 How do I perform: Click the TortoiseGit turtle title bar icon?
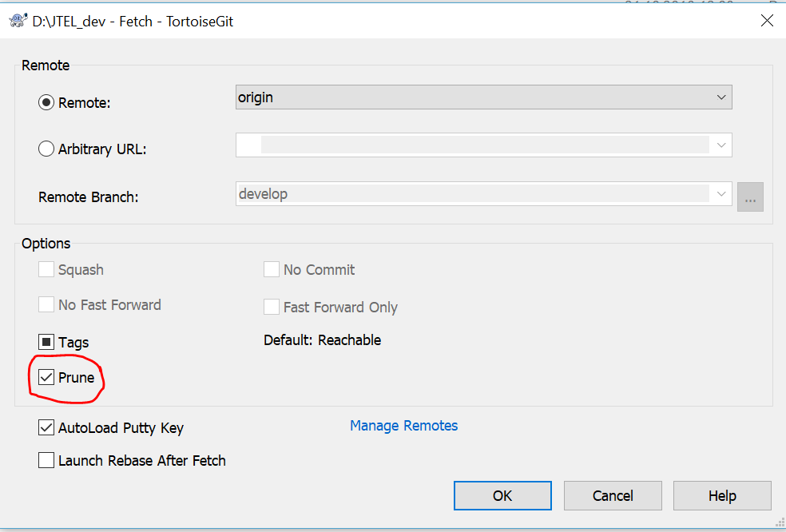(18, 21)
